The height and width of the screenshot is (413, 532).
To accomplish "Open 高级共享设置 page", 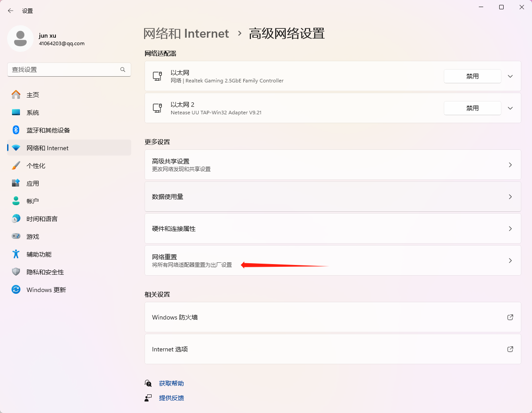I will [x=332, y=165].
